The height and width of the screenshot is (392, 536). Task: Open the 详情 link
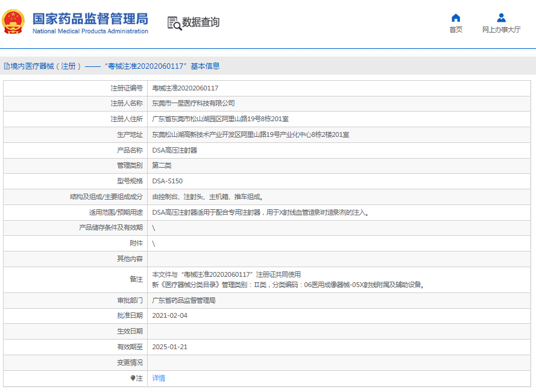(159, 378)
